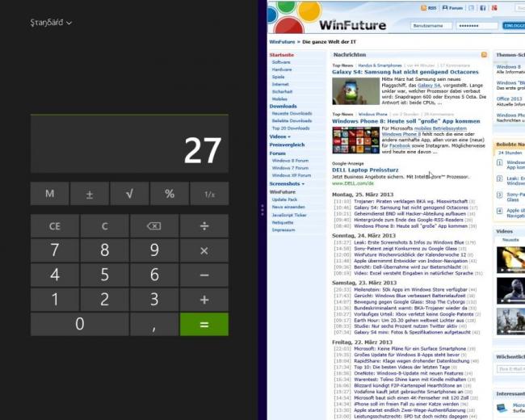Click digit 3 on the calculator keypad

pos(154,300)
